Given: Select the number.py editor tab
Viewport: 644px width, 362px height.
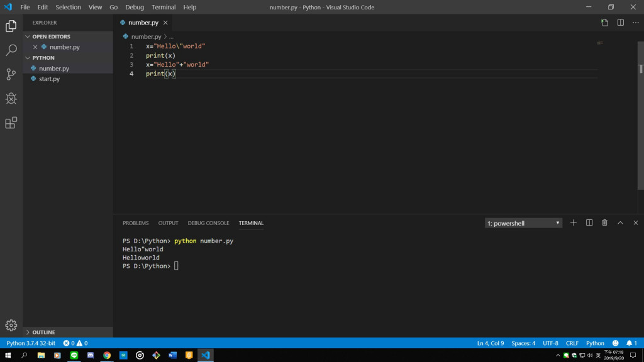Looking at the screenshot, I should coord(143,23).
